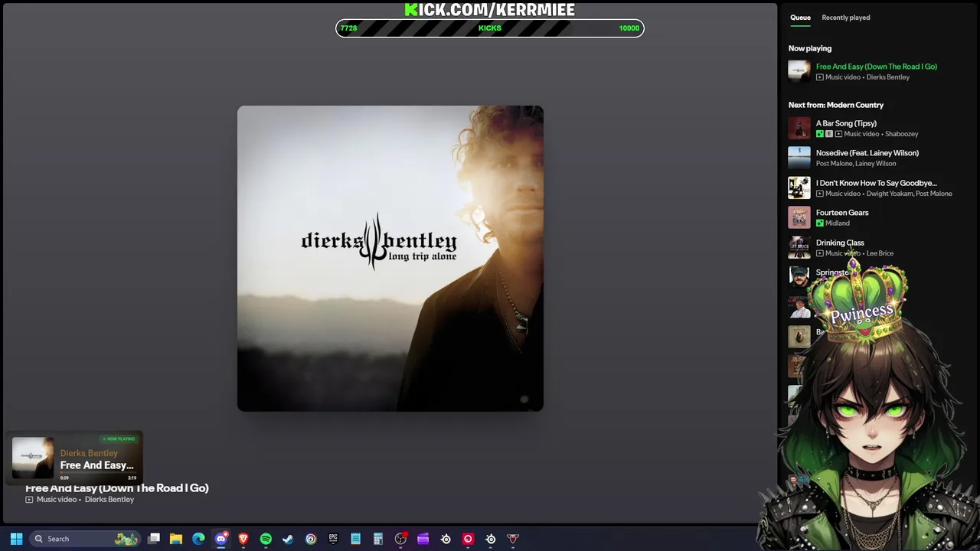
Task: Open File Explorer from the taskbar
Action: click(x=176, y=539)
